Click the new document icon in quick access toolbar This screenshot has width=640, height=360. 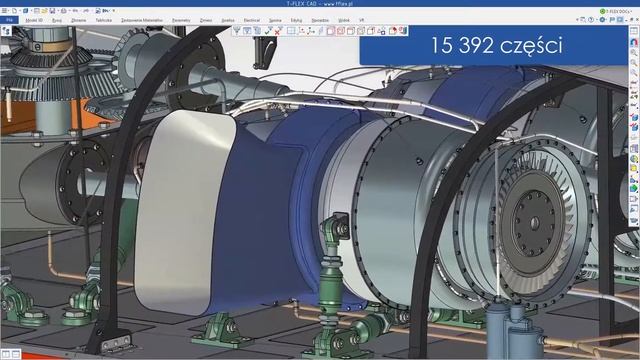tap(14, 11)
